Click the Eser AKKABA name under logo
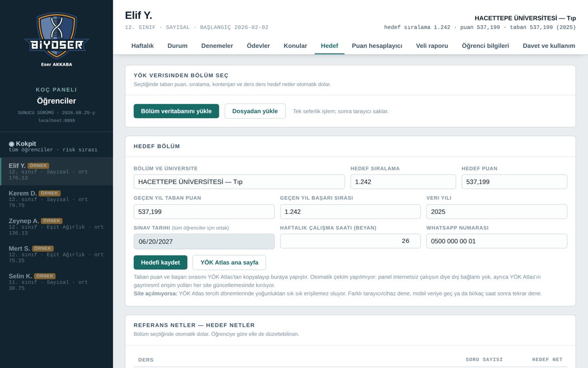The height and width of the screenshot is (368, 588). [57, 65]
